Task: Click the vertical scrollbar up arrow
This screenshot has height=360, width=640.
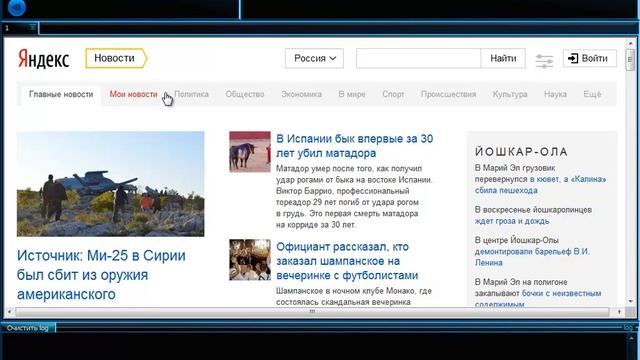Action: 631,43
